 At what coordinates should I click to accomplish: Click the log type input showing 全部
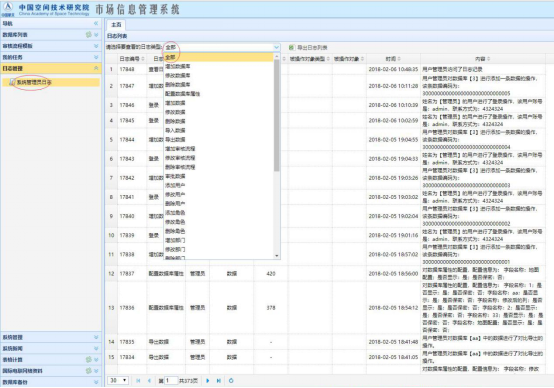[218, 47]
